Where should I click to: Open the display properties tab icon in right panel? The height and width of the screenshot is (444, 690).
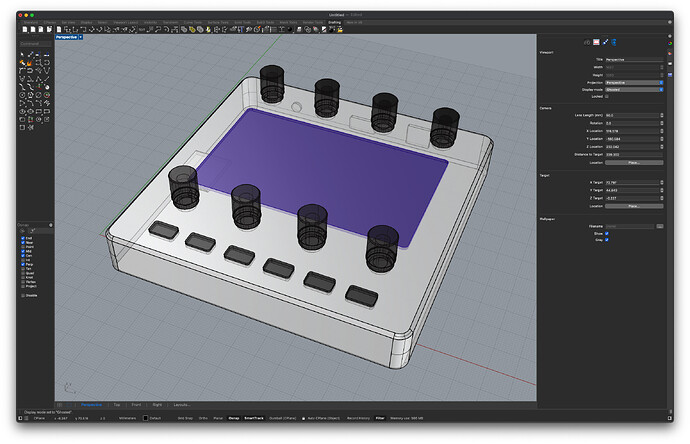click(596, 42)
